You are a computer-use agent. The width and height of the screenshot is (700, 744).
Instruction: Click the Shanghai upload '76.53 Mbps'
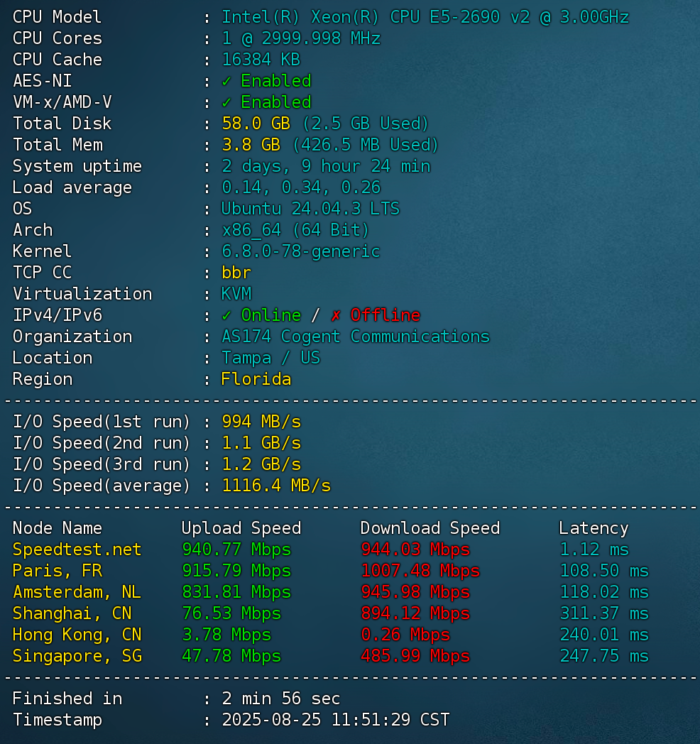click(x=231, y=613)
